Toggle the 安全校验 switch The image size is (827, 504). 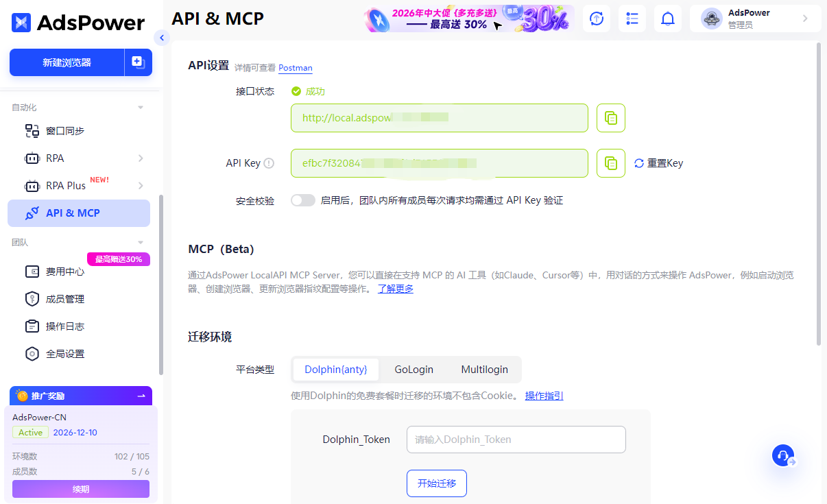pyautogui.click(x=303, y=200)
